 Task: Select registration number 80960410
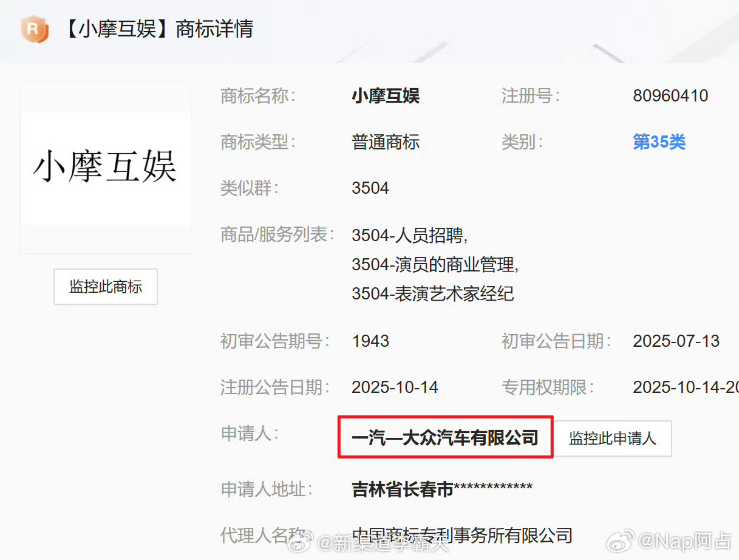coord(670,96)
